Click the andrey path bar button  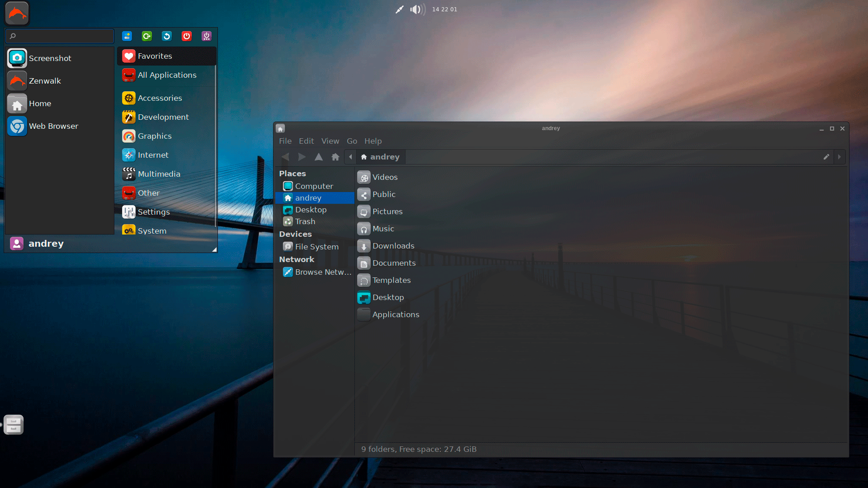[380, 157]
